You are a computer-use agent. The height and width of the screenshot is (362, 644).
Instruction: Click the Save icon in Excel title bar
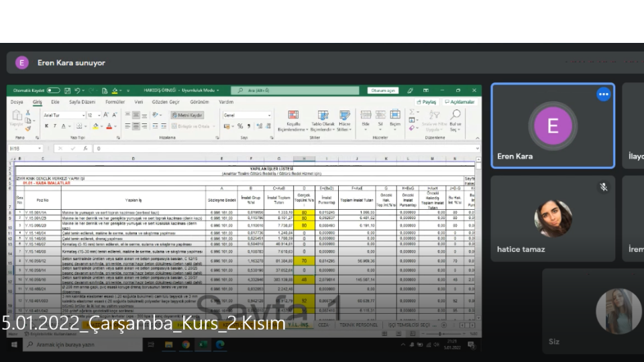[x=67, y=90]
